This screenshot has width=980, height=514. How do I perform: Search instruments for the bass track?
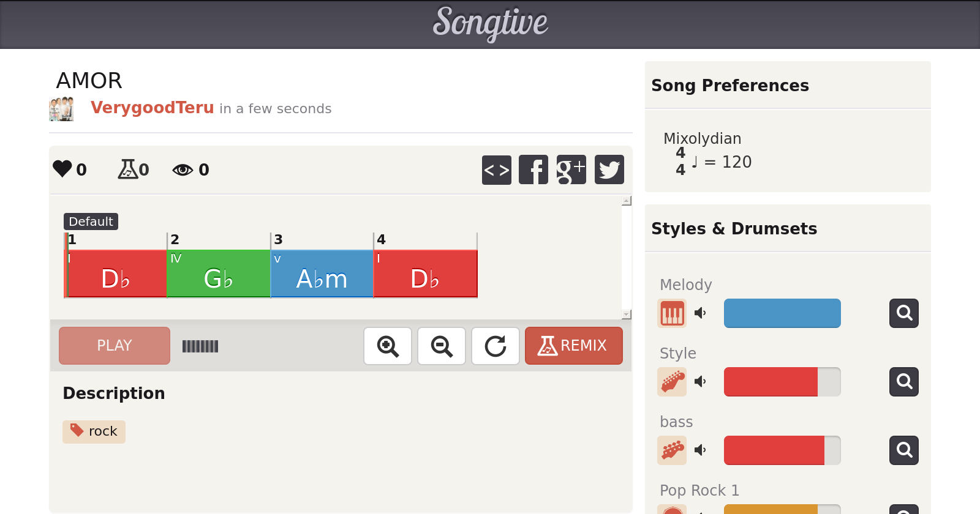(x=904, y=450)
